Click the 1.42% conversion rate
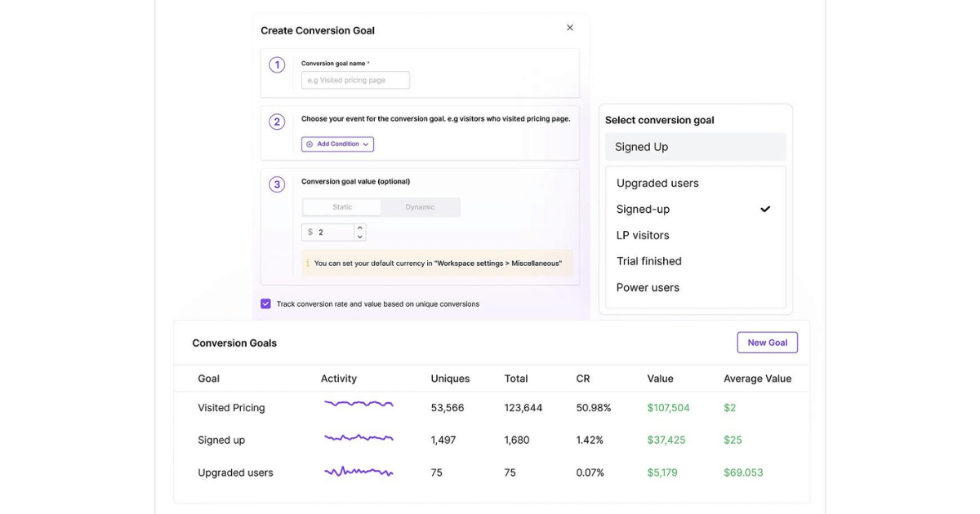The width and height of the screenshot is (980, 514). [590, 440]
